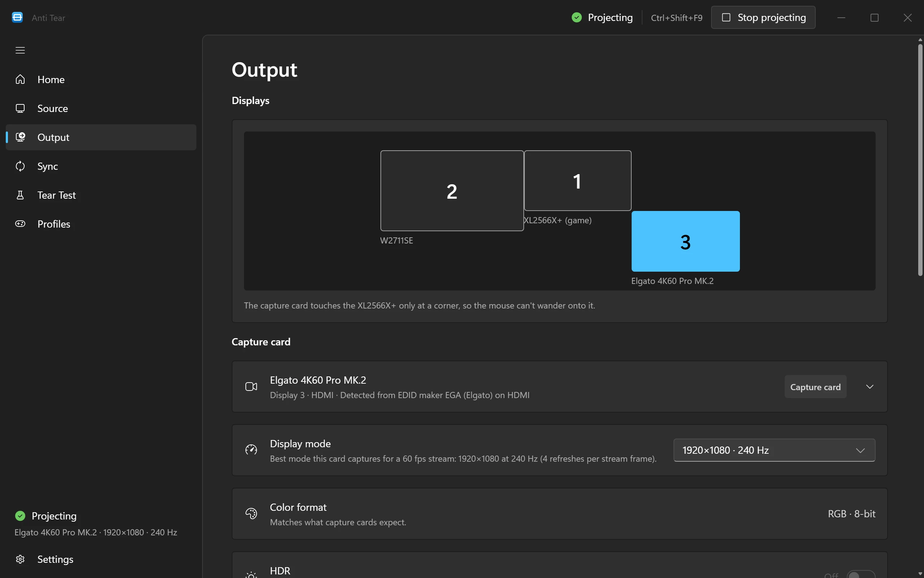Screen dimensions: 924x578
Task: Click the palette icon beside Color format
Action: tap(251, 513)
